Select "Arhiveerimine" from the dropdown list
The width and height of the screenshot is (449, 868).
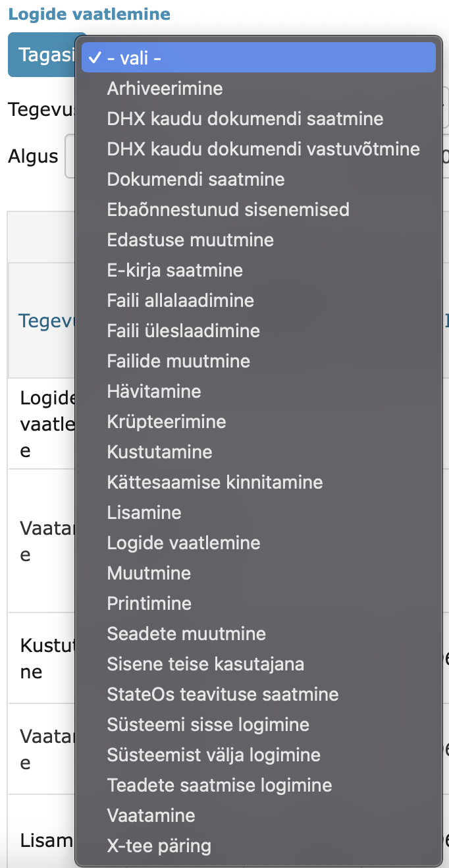coord(165,88)
